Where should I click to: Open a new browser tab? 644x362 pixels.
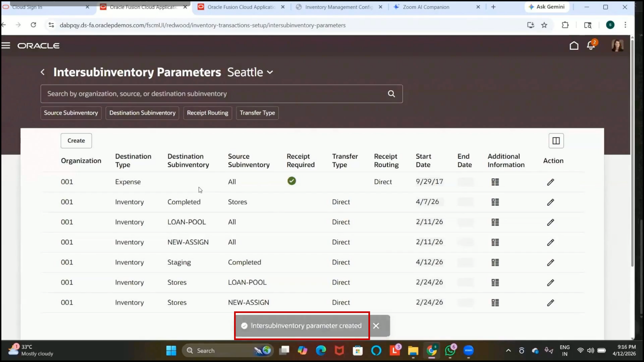coord(493,7)
